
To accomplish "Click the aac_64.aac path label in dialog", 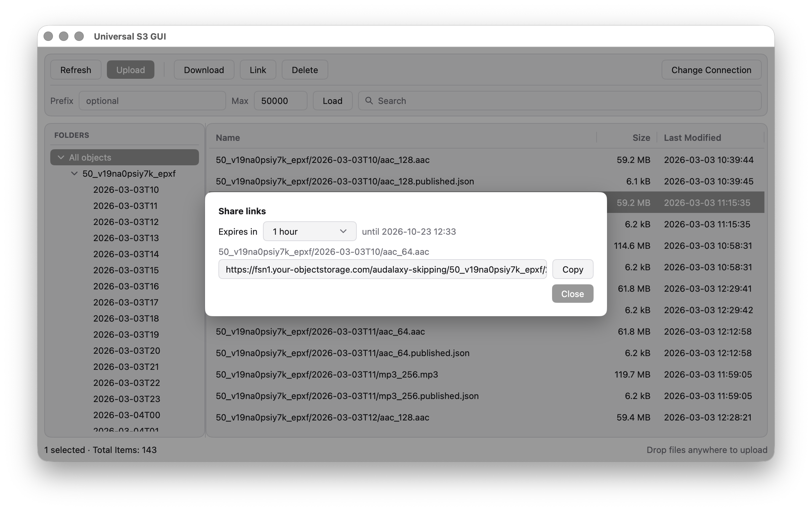I will click(324, 252).
